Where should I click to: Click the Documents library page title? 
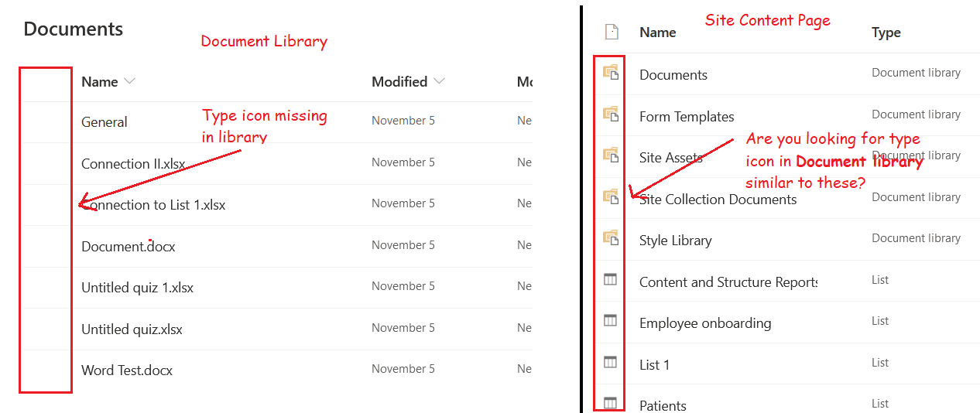click(74, 29)
